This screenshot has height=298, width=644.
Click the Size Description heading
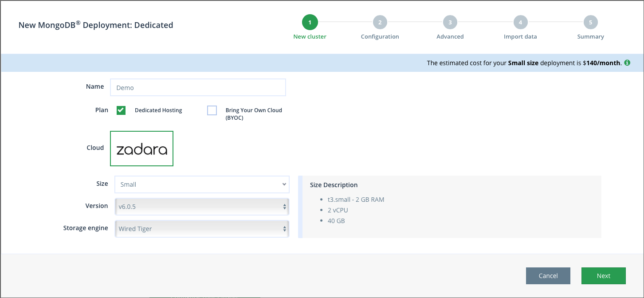tap(334, 185)
